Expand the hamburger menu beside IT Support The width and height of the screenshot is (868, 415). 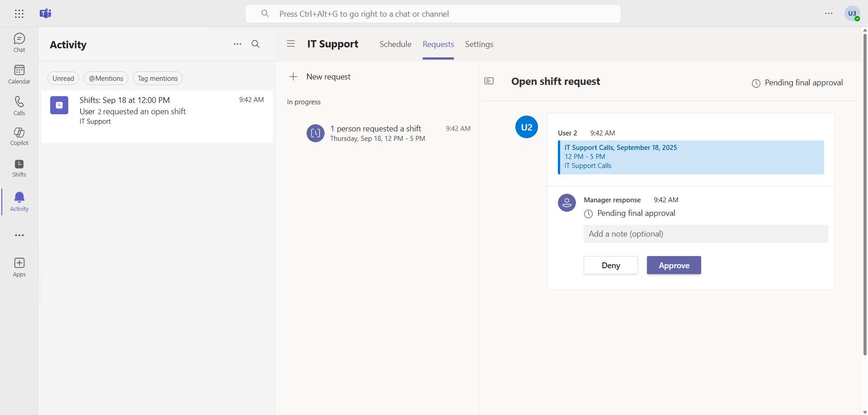click(x=291, y=44)
